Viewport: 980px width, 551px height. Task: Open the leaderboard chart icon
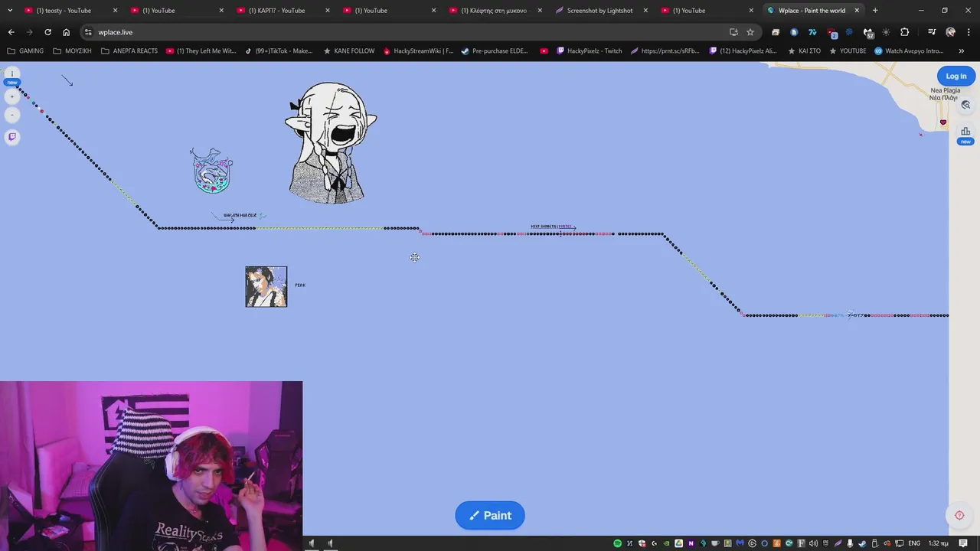tap(965, 131)
